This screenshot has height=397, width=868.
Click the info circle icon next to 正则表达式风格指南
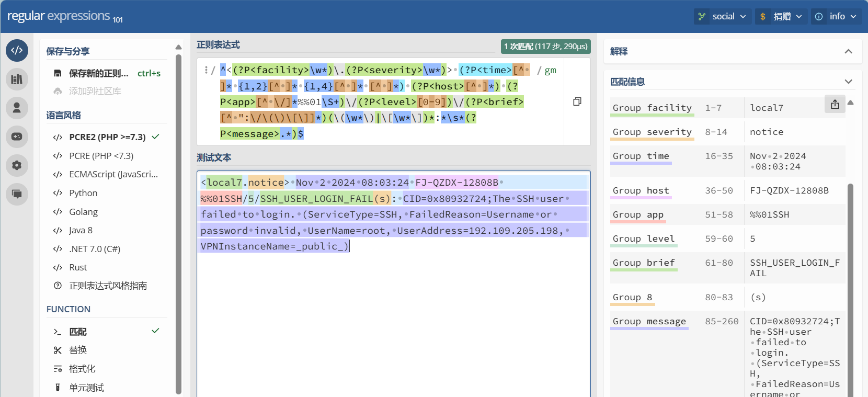coord(58,286)
